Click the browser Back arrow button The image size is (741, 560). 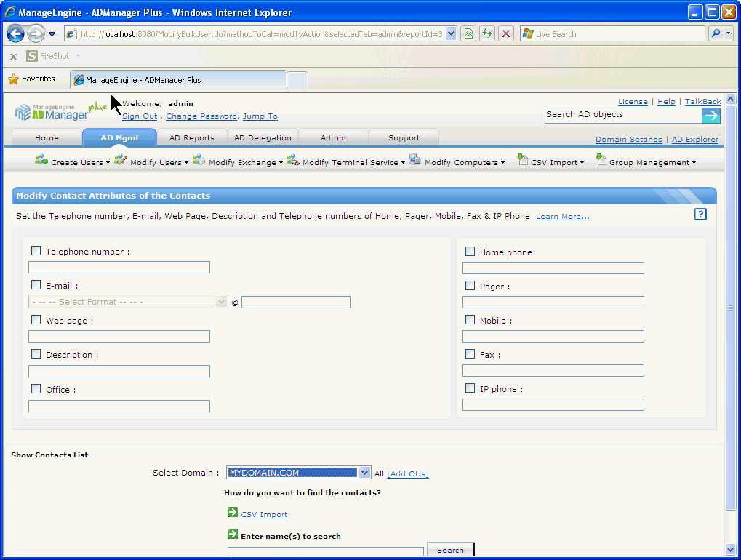(x=15, y=33)
